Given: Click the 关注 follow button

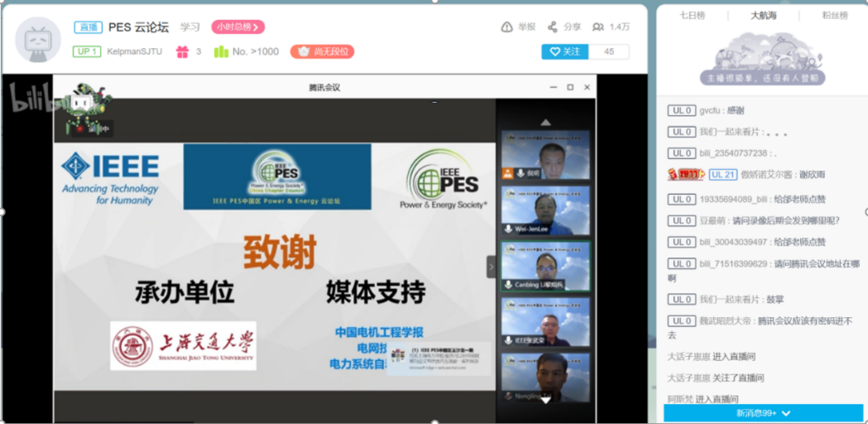Looking at the screenshot, I should tap(564, 51).
